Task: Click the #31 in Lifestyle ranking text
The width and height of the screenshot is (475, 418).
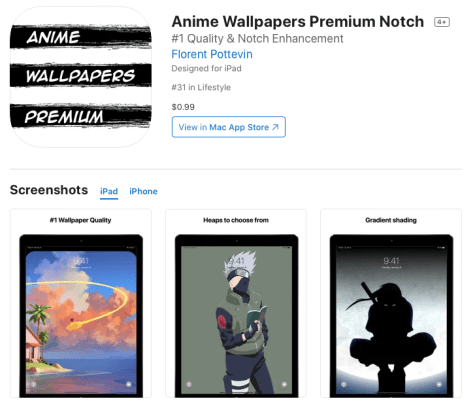Action: [201, 87]
